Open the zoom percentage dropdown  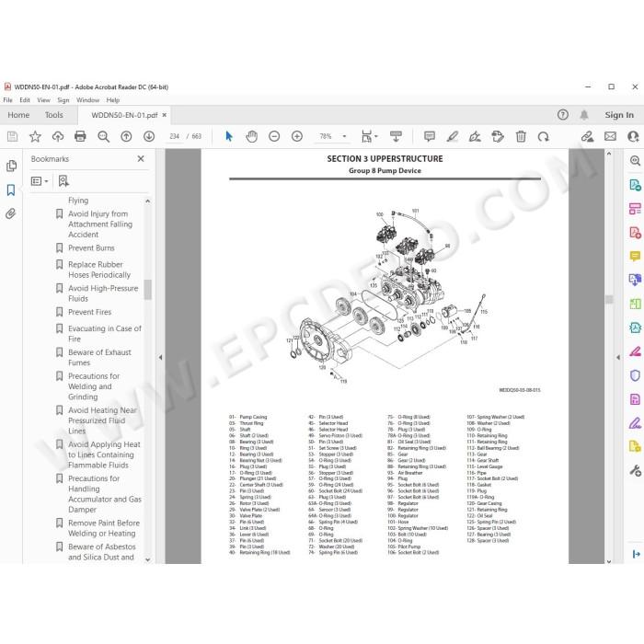click(344, 136)
